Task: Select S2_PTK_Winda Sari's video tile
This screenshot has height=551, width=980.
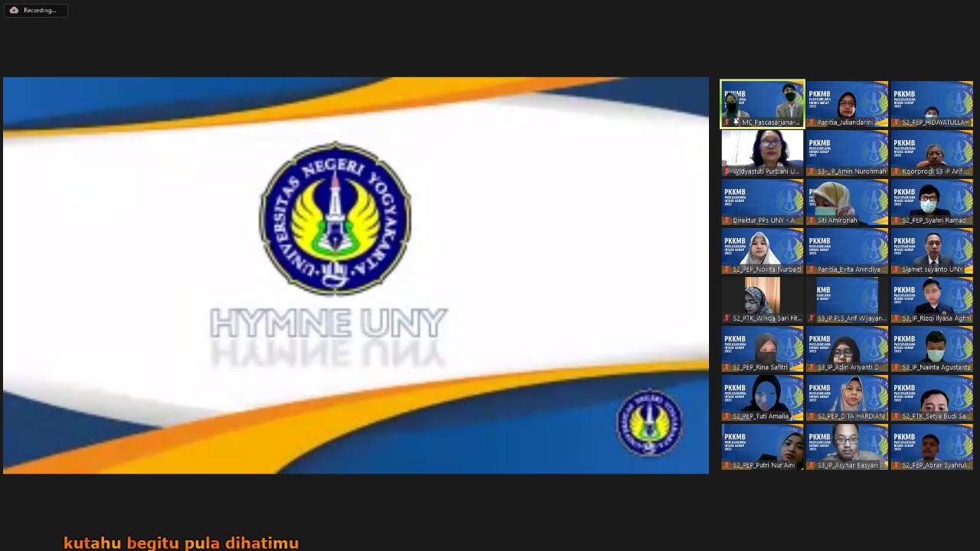Action: click(x=763, y=298)
